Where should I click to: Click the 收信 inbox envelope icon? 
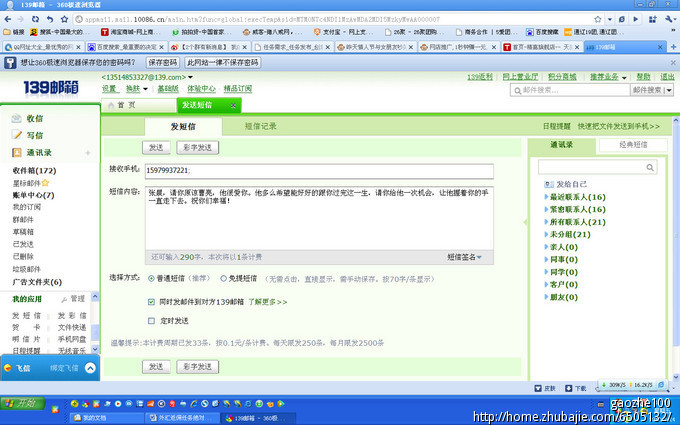click(x=16, y=118)
